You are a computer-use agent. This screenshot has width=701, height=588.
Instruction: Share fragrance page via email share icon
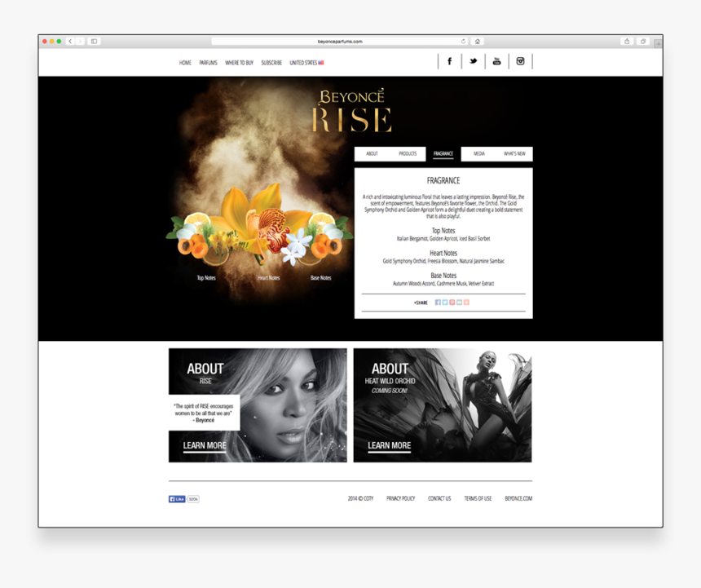click(x=459, y=303)
